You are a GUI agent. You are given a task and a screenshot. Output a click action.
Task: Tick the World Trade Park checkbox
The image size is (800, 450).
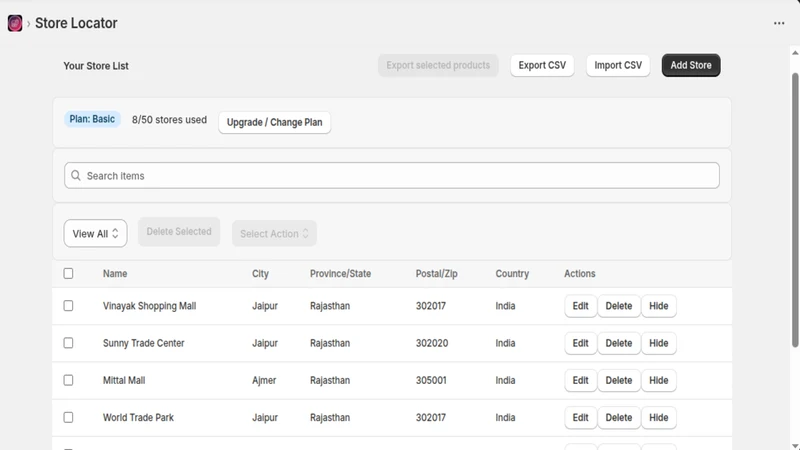pyautogui.click(x=68, y=417)
